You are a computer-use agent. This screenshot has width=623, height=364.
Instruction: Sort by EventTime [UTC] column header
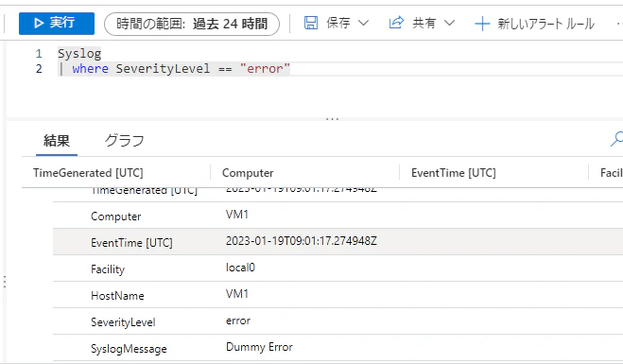(x=454, y=173)
